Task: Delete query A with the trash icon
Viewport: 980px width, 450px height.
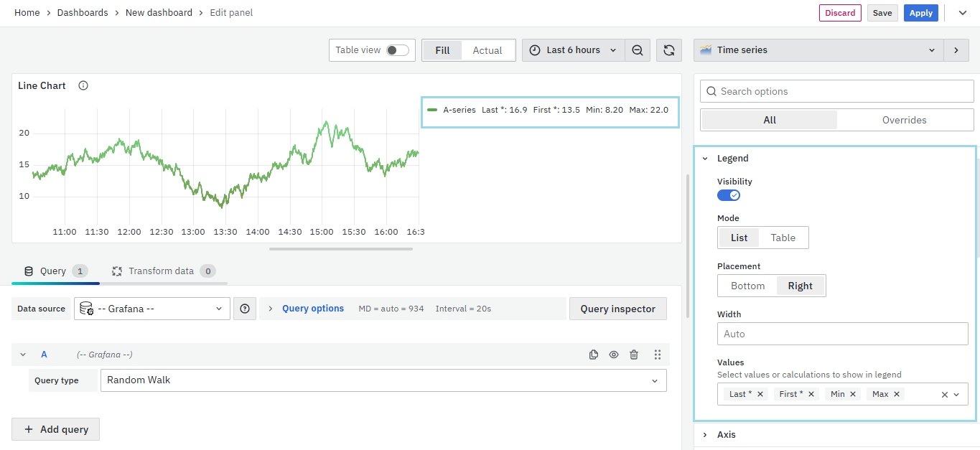Action: click(x=634, y=355)
